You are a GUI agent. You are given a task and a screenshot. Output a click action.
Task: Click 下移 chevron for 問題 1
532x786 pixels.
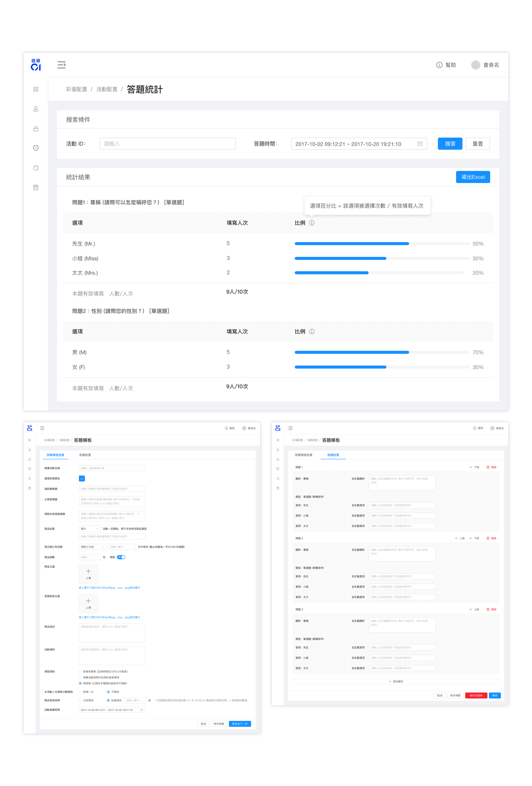tap(471, 467)
